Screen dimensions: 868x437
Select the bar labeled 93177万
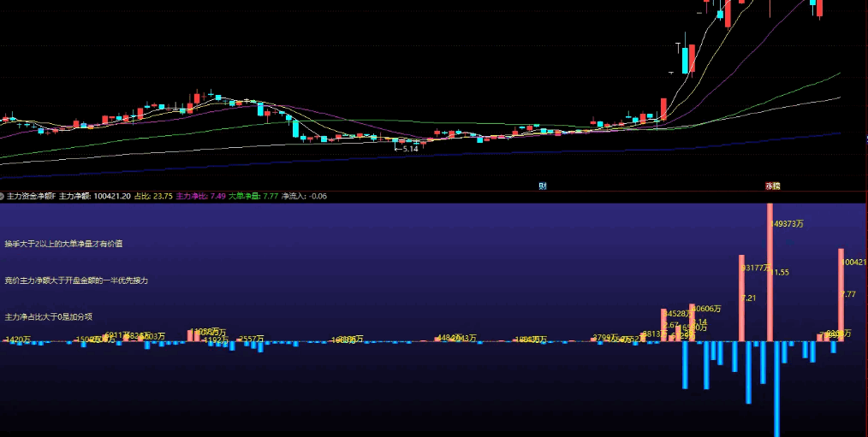(742, 298)
